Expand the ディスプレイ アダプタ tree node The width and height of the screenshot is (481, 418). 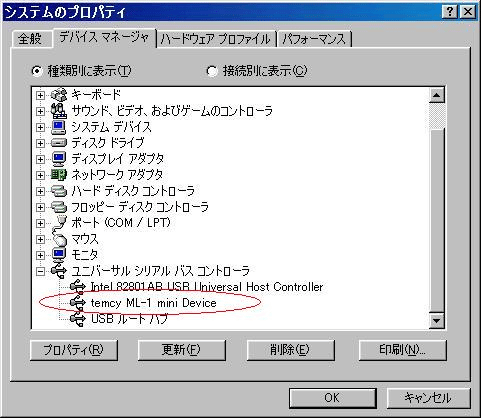click(40, 159)
